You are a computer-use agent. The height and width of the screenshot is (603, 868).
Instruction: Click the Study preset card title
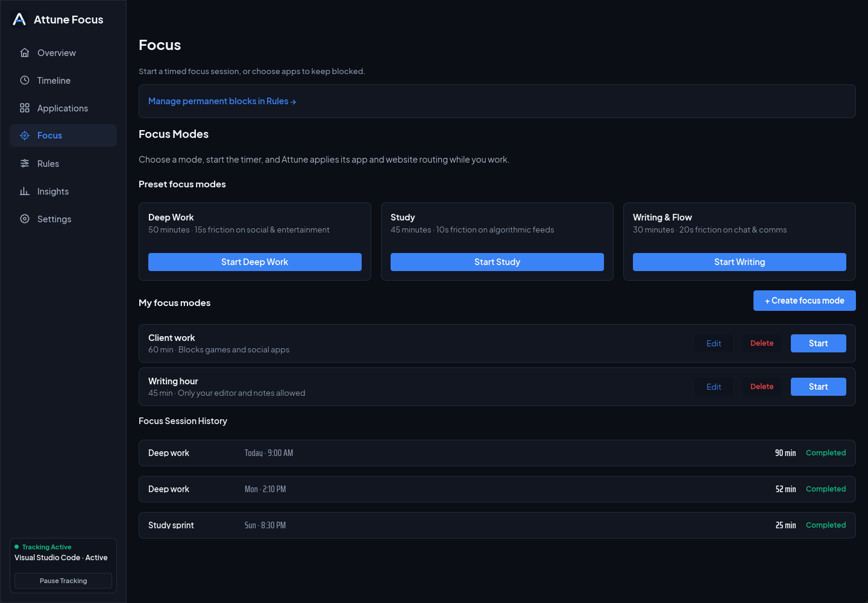(403, 217)
